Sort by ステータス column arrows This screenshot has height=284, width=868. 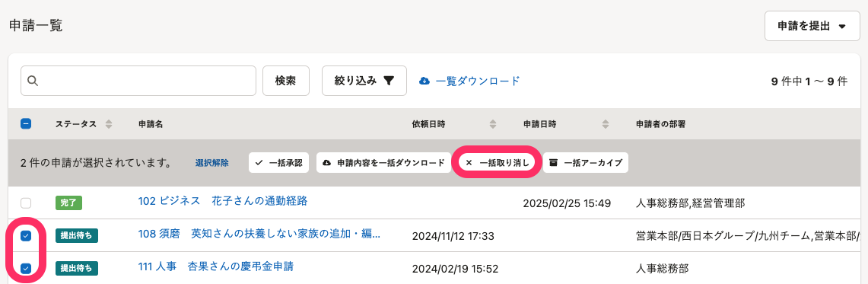(x=109, y=125)
